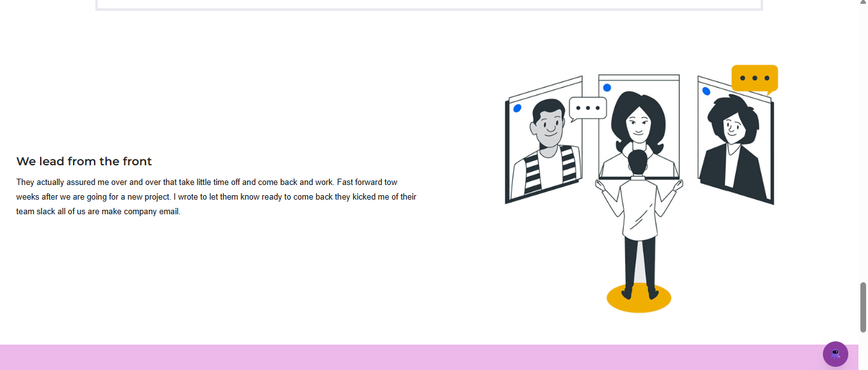Click the heading "We lead from the front"
The image size is (868, 370).
(x=84, y=161)
